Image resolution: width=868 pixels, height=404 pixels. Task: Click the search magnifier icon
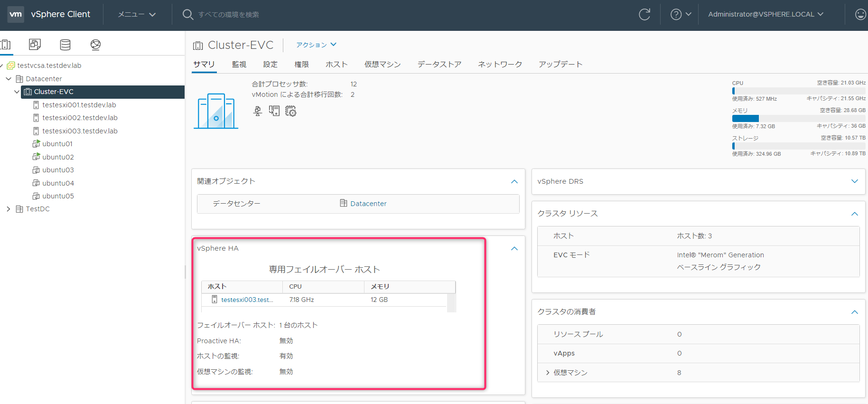tap(188, 15)
